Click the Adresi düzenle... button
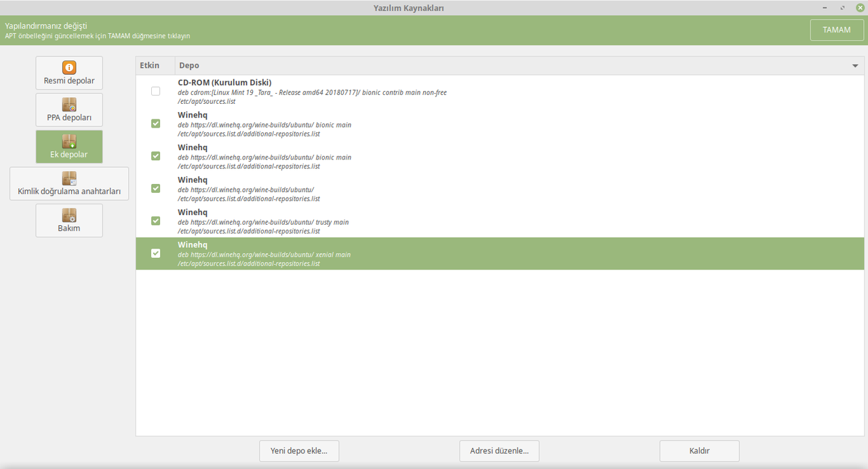Image resolution: width=868 pixels, height=469 pixels. [499, 451]
